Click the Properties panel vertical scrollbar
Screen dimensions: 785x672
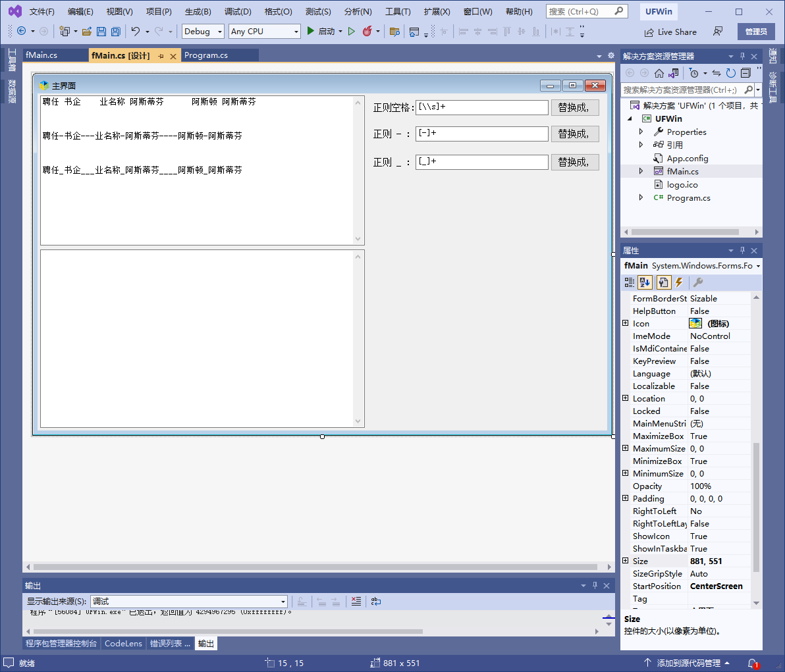(756, 505)
